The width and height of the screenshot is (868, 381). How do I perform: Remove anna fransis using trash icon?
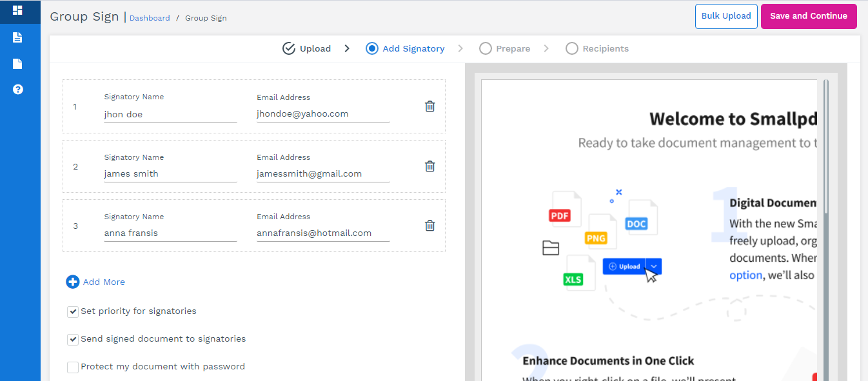[x=429, y=226]
